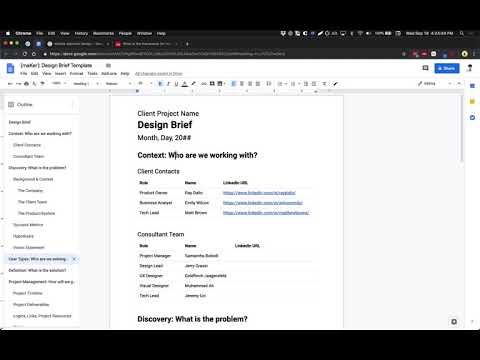Open the Docs Tools menu
The width and height of the screenshot is (480, 360).
tap(92, 73)
